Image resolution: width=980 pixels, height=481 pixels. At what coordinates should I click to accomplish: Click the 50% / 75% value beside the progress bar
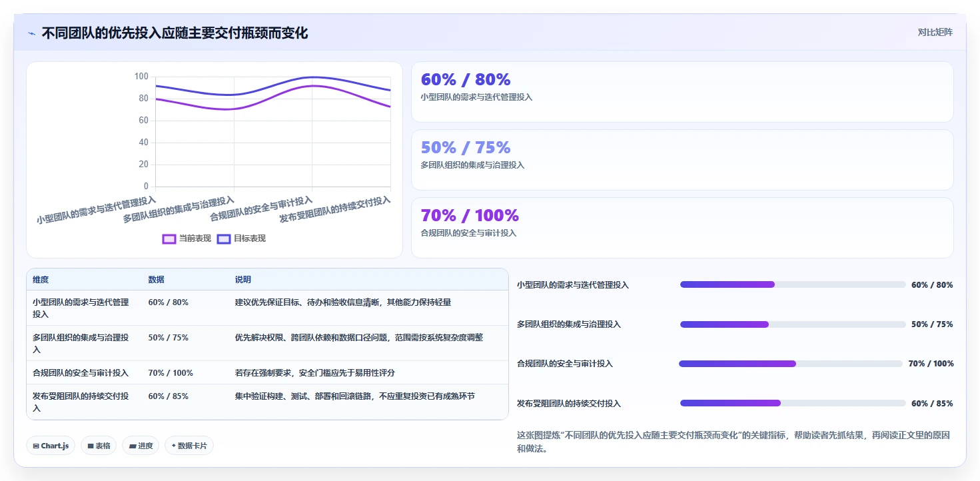tap(932, 324)
